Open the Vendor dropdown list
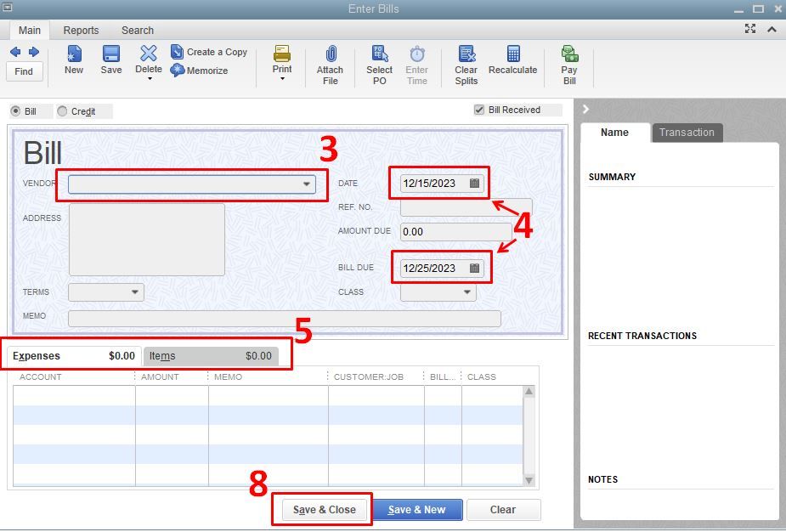The width and height of the screenshot is (786, 532). (307, 184)
